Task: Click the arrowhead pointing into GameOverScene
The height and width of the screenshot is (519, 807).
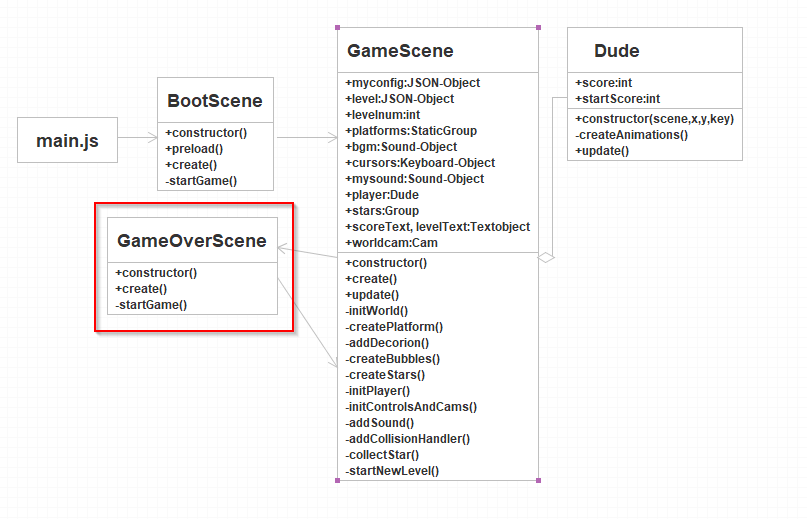Action: (x=283, y=247)
